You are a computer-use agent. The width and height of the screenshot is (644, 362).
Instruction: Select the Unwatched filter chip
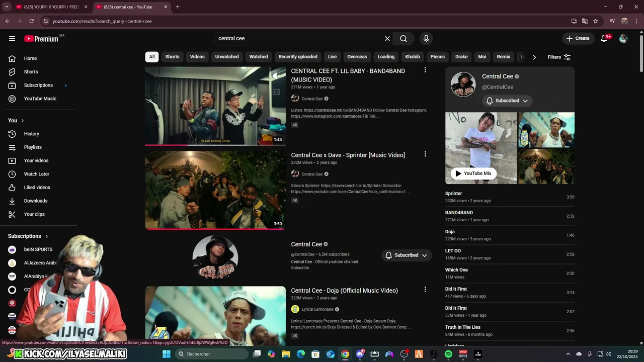[x=227, y=57]
